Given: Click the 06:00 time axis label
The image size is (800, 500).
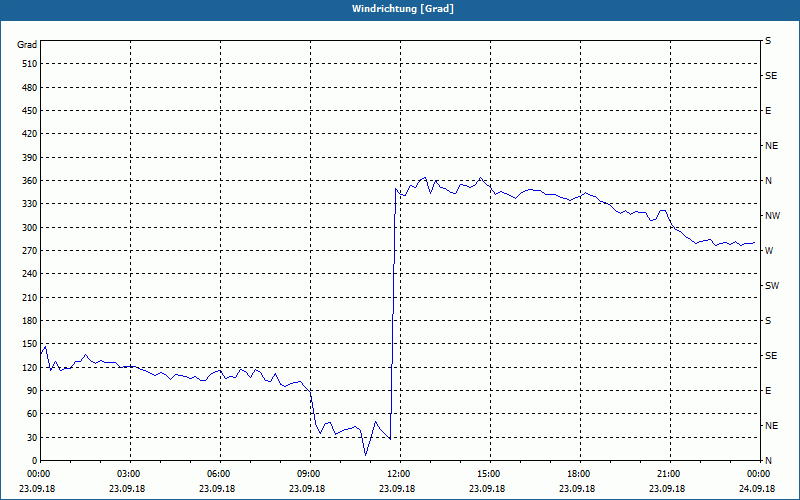Looking at the screenshot, I should click(x=218, y=474).
